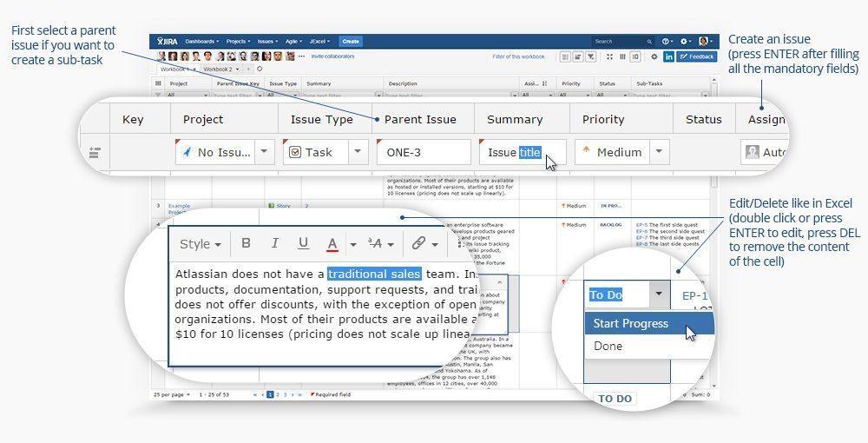
Task: Toggle Underline formatting in the editor
Action: pos(303,243)
